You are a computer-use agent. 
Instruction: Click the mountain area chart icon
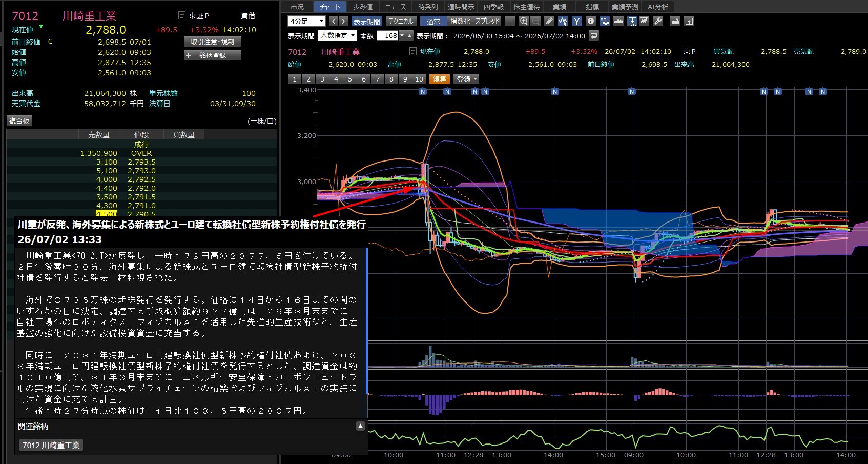coord(618,21)
